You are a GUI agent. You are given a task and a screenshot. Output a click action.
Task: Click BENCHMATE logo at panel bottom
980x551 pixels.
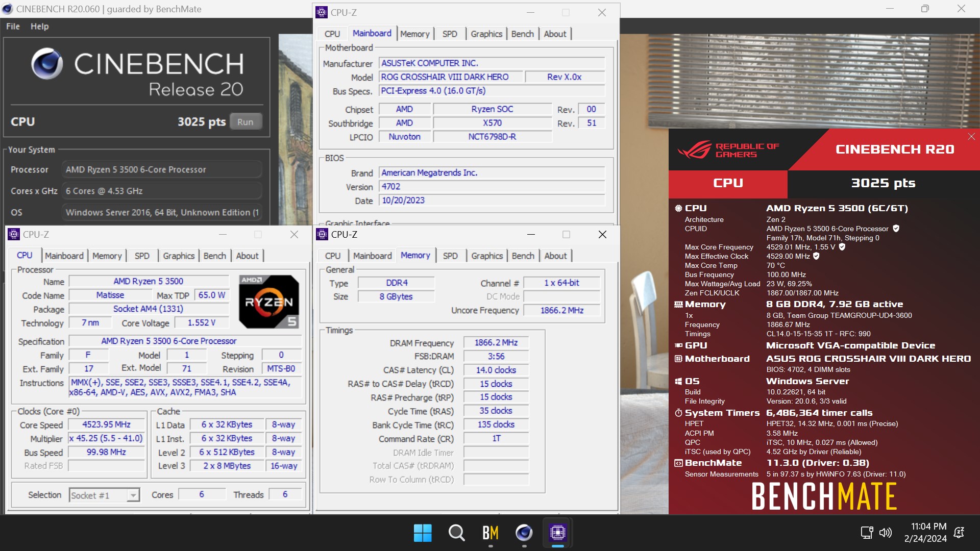tap(824, 496)
